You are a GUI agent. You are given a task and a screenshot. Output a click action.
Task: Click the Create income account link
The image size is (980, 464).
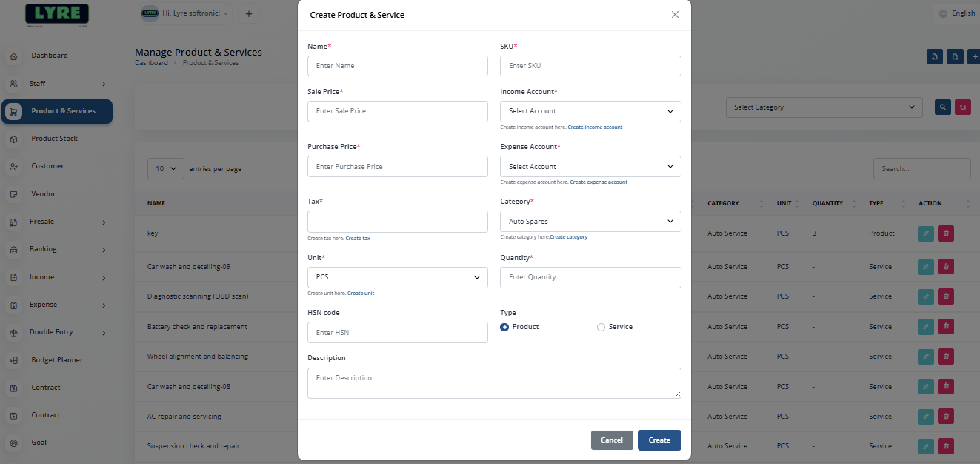point(595,127)
